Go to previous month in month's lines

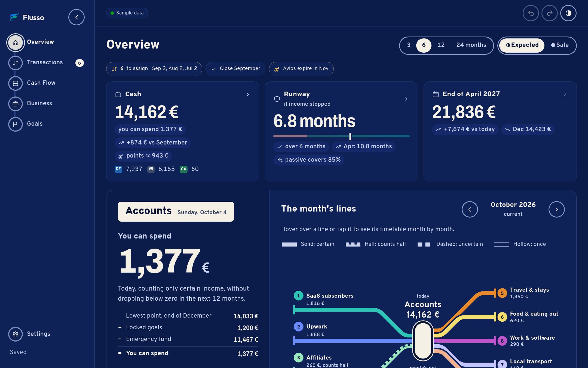tap(470, 209)
